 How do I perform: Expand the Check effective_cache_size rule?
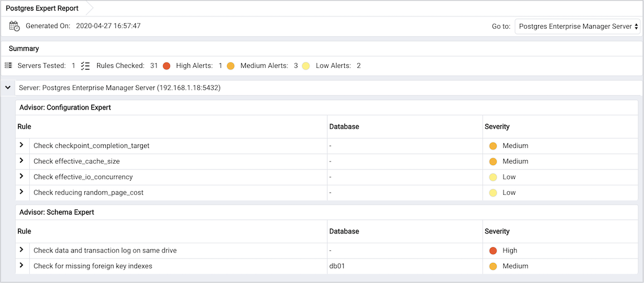coord(21,161)
